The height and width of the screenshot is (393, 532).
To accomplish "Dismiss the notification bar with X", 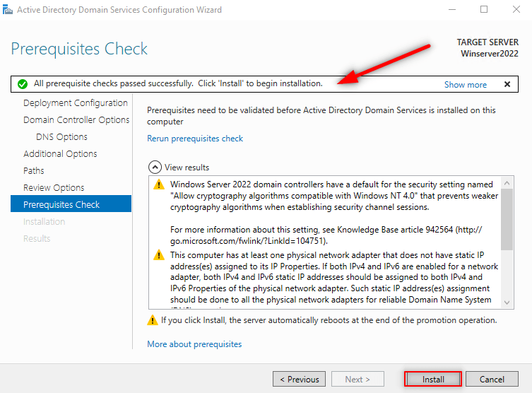I will (x=507, y=84).
